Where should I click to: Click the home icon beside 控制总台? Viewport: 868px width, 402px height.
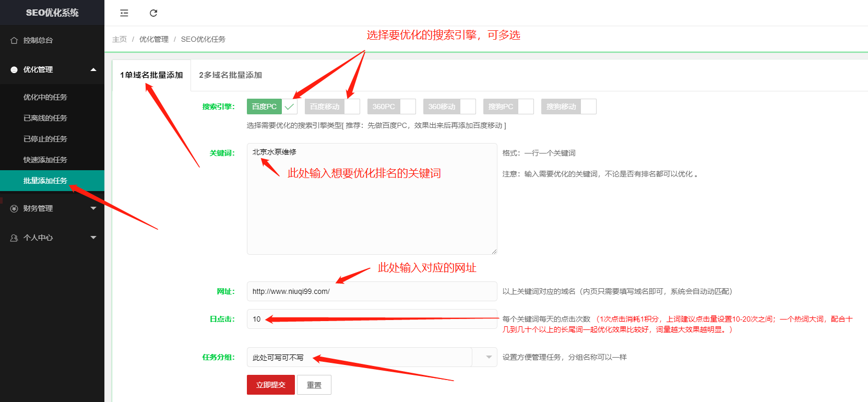click(x=14, y=40)
